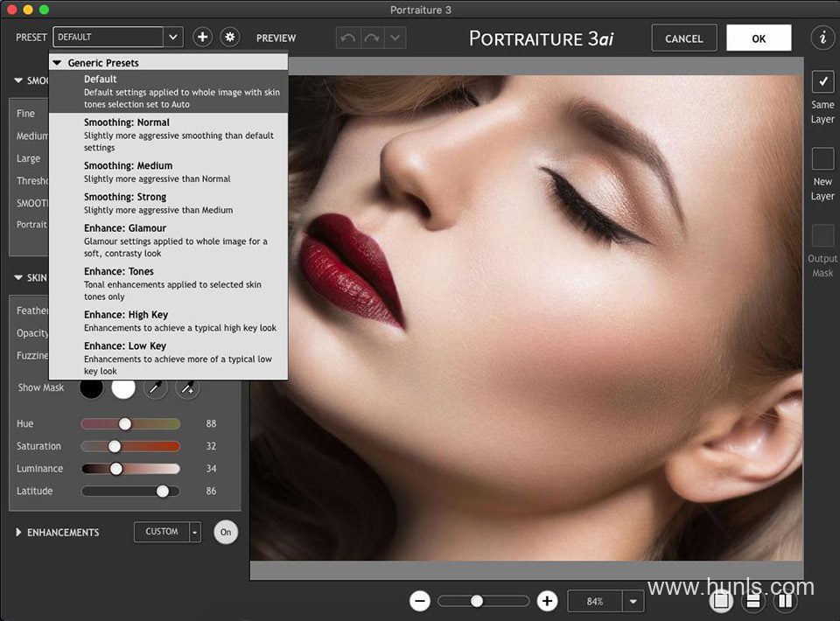Choose the Smoothing: Normal preset
840x621 pixels.
point(168,135)
